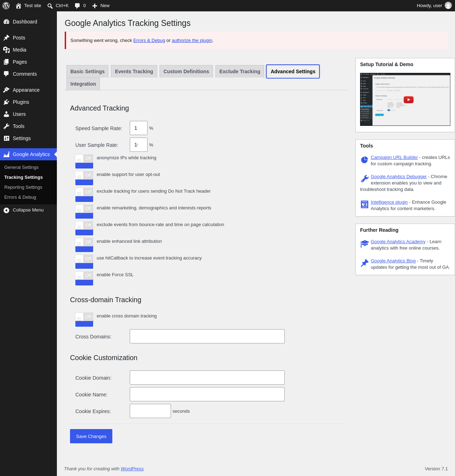Click the New plus icon
The width and height of the screenshot is (455, 476).
[95, 6]
